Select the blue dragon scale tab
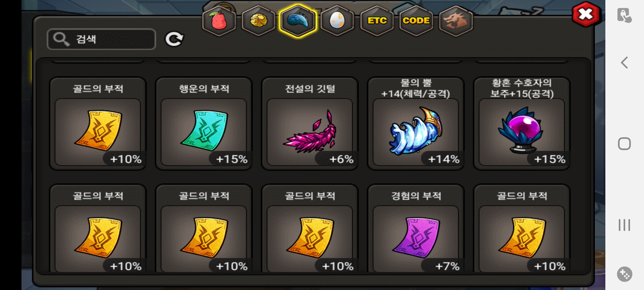644x290 pixels. (298, 21)
